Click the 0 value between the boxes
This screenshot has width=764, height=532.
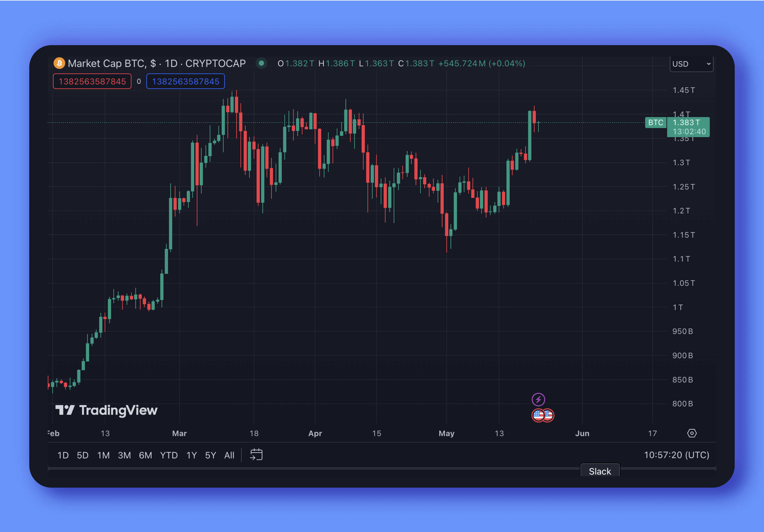[139, 81]
